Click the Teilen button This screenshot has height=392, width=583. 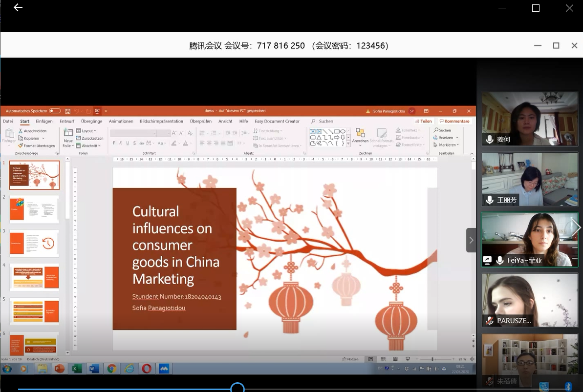click(424, 121)
